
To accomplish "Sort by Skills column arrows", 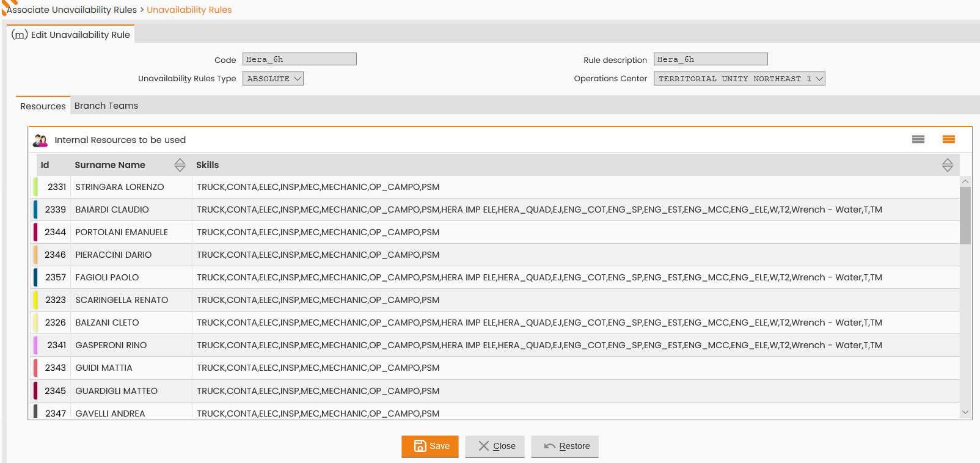I will [947, 165].
